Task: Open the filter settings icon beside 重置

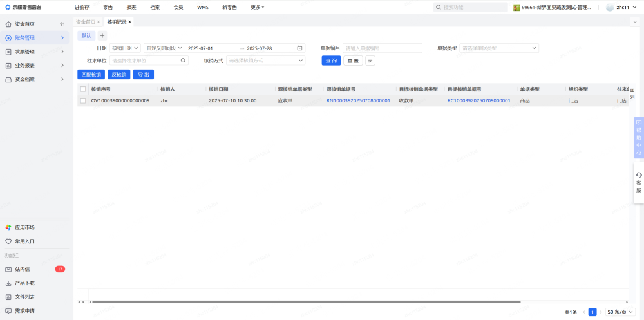Action: click(370, 61)
